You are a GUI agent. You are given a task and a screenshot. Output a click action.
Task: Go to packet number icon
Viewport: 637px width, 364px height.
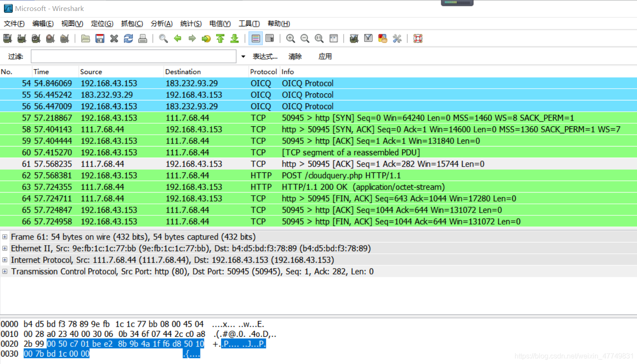pyautogui.click(x=206, y=39)
